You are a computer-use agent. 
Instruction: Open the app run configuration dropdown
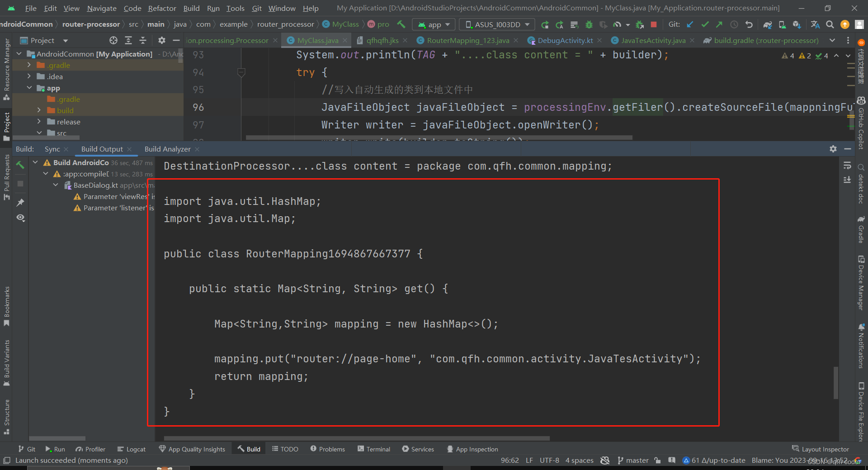[x=434, y=24]
